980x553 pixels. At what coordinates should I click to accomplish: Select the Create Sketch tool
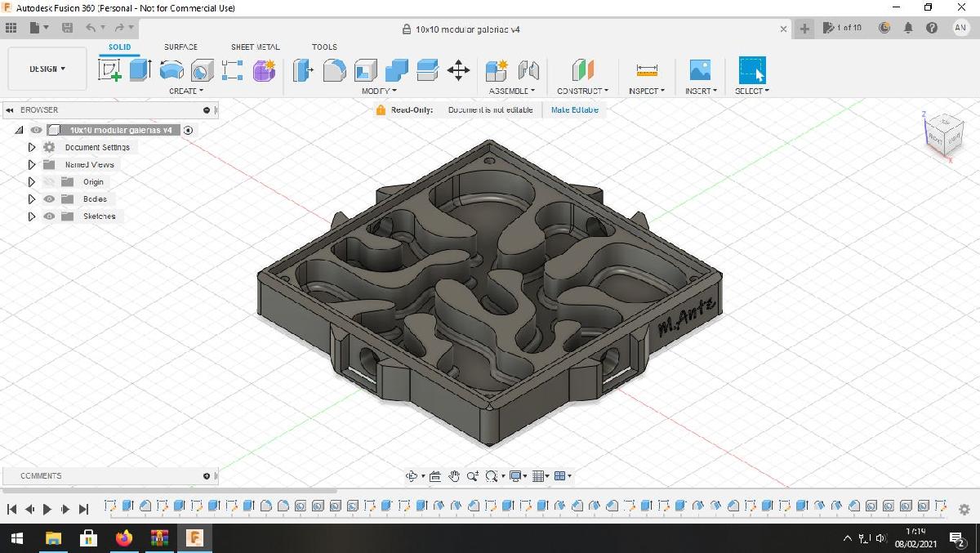[x=109, y=70]
